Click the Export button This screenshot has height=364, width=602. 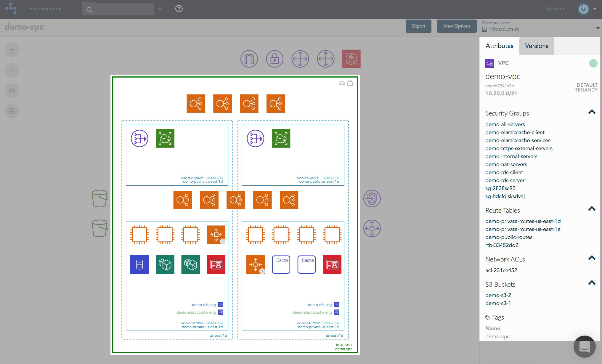tap(418, 26)
